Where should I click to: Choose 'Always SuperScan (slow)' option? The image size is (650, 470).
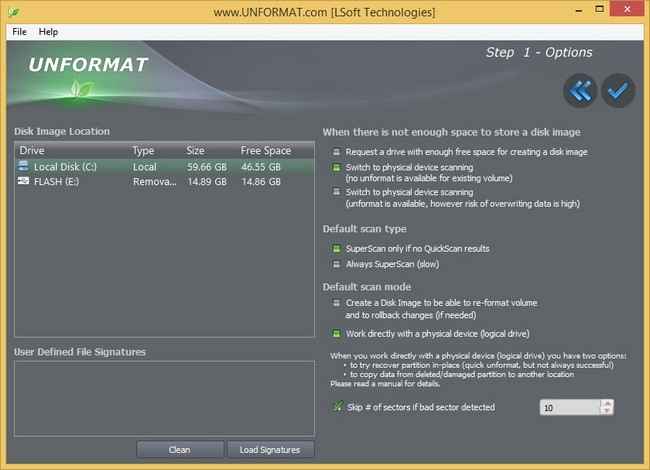click(x=337, y=264)
